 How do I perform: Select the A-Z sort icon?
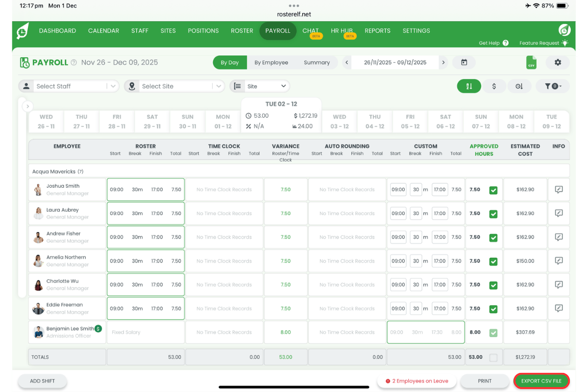469,86
